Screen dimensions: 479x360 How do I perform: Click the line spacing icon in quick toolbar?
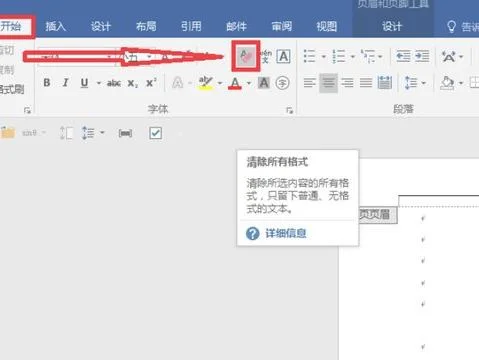tap(88, 133)
